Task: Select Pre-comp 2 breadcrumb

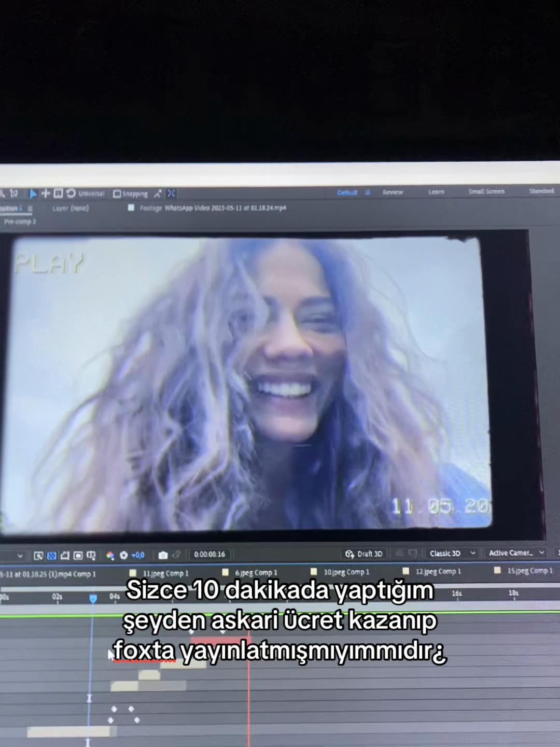Action: click(20, 222)
